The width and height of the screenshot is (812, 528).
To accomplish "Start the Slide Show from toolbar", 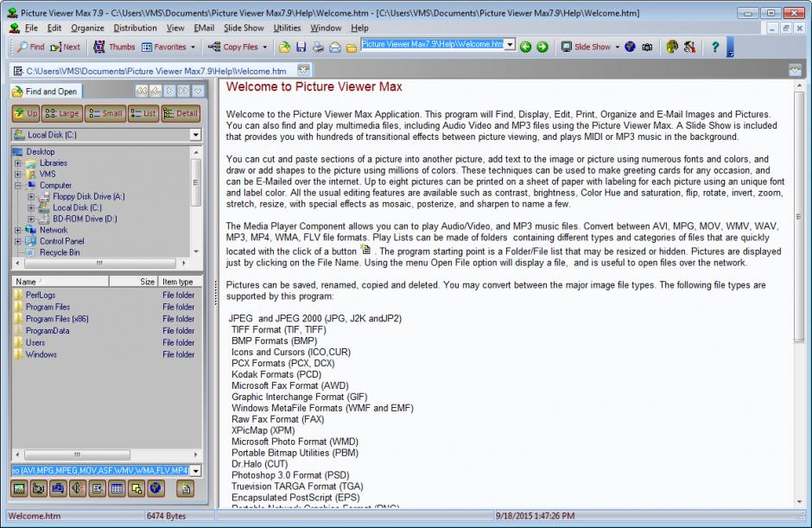I will coord(587,47).
